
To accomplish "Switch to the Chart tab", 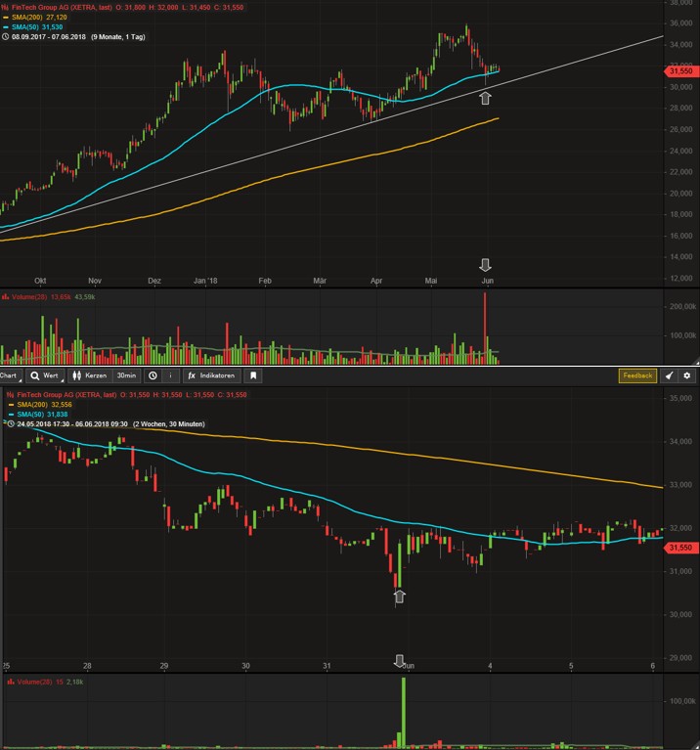I will (x=10, y=375).
